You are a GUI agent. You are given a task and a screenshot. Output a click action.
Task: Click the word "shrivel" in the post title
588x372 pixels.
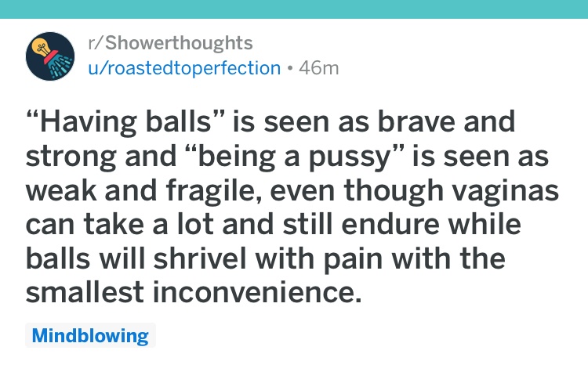pos(200,258)
